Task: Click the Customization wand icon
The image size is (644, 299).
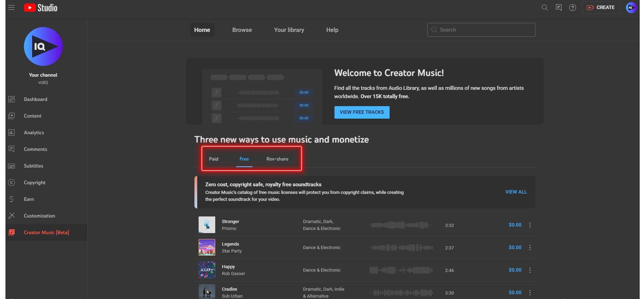Action: tap(11, 216)
